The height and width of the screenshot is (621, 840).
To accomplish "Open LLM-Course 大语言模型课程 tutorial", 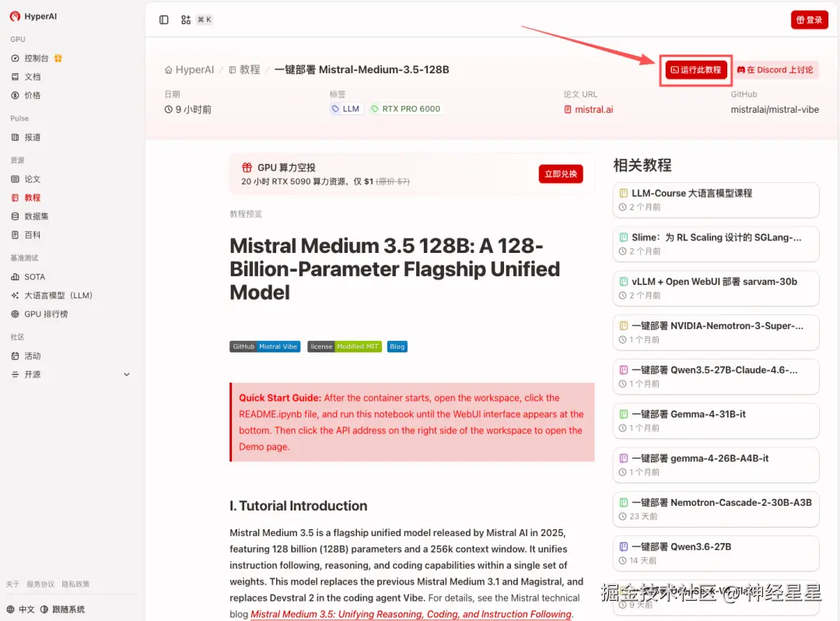I will 716,200.
